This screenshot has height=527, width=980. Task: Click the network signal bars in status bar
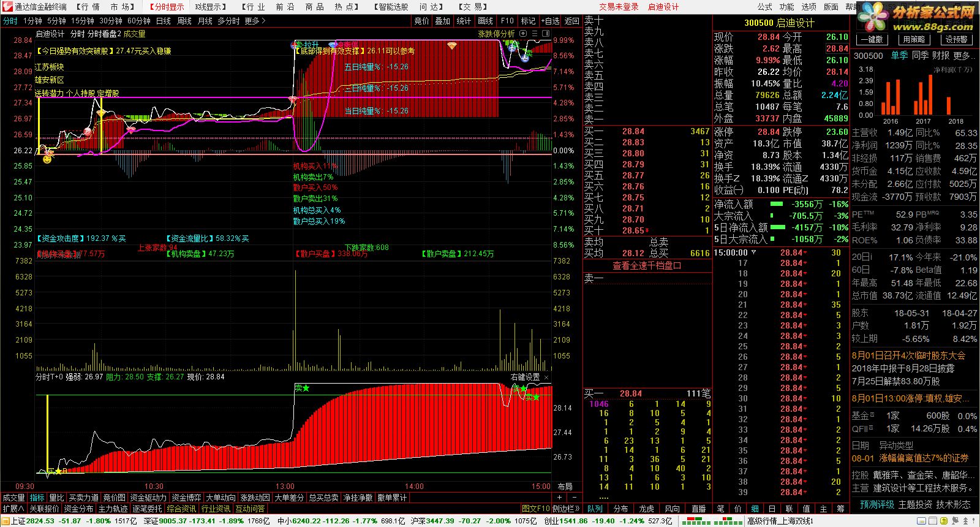click(x=712, y=521)
